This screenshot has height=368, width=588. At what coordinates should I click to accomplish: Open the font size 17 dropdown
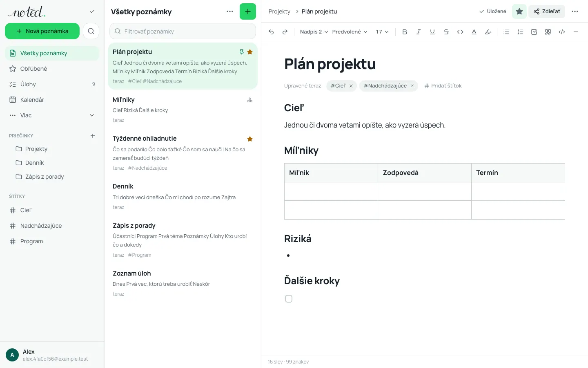382,32
